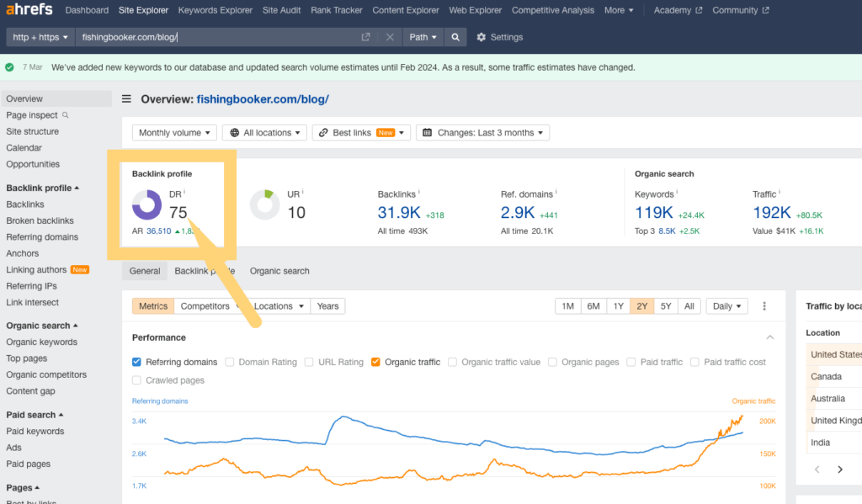Toggle the hamburger sidebar menu icon
The width and height of the screenshot is (862, 504).
(x=126, y=99)
